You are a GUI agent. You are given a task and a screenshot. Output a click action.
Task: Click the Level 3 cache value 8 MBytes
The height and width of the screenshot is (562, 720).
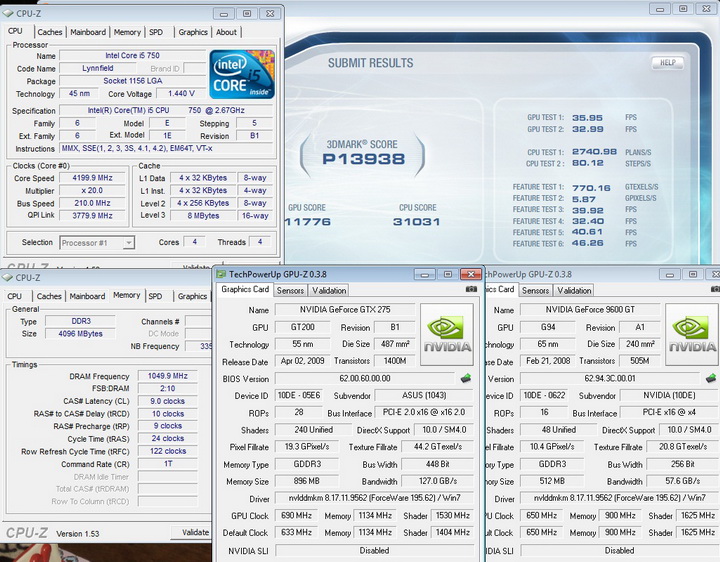pyautogui.click(x=203, y=216)
